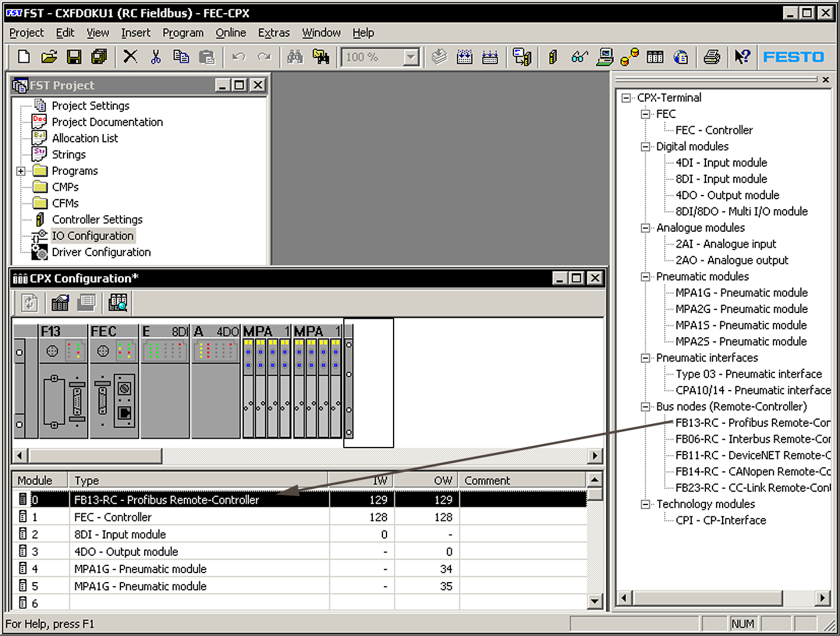Open the 100 % zoom dropdown
Screen dimensions: 840x636
click(411, 57)
